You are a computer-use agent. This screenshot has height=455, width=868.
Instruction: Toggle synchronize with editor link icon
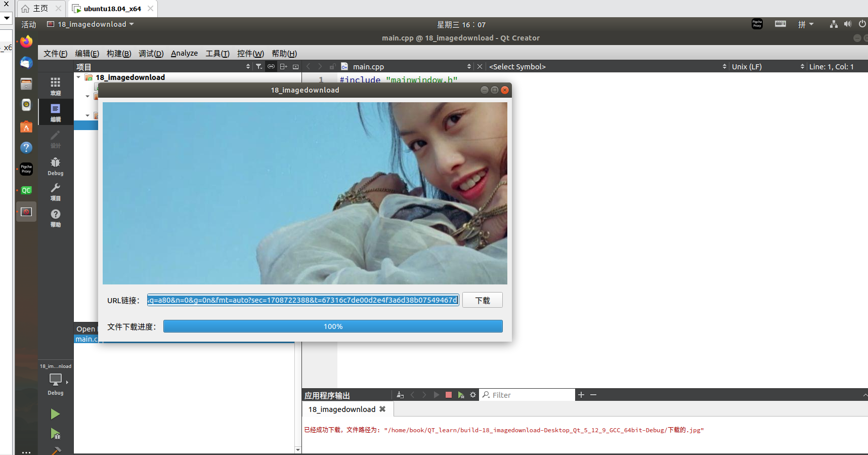coord(271,66)
